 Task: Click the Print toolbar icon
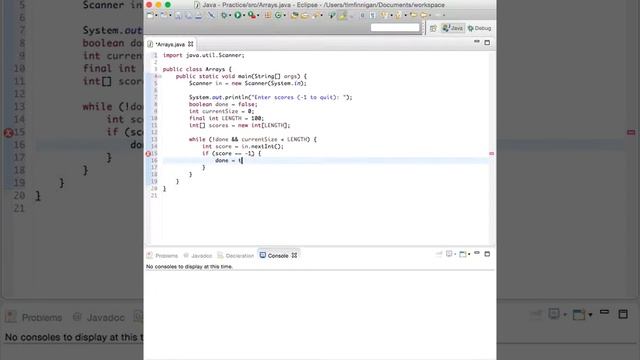click(199, 16)
